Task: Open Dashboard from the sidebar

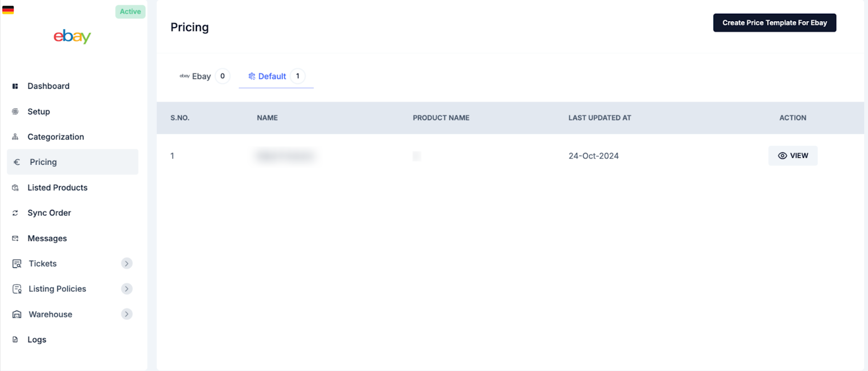Action: point(48,86)
